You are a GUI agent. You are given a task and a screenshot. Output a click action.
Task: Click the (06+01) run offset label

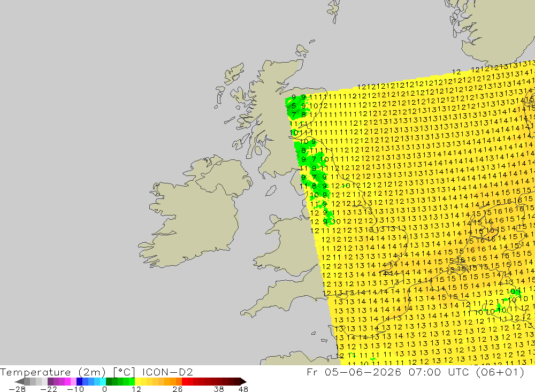pos(500,372)
